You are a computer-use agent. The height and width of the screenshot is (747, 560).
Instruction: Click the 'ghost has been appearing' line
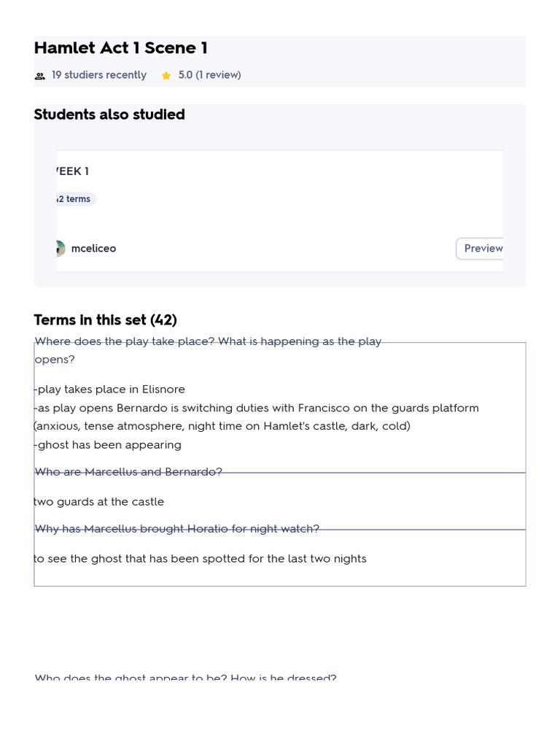pos(109,445)
